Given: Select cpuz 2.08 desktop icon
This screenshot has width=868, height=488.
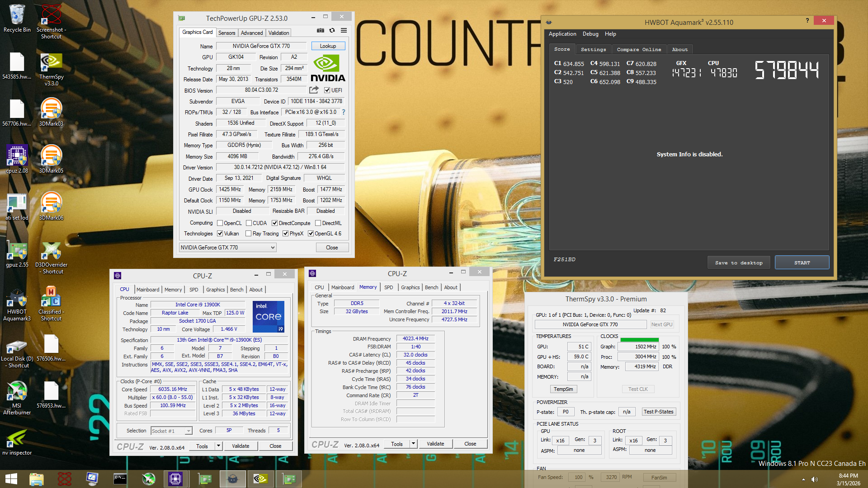Looking at the screenshot, I should [17, 159].
